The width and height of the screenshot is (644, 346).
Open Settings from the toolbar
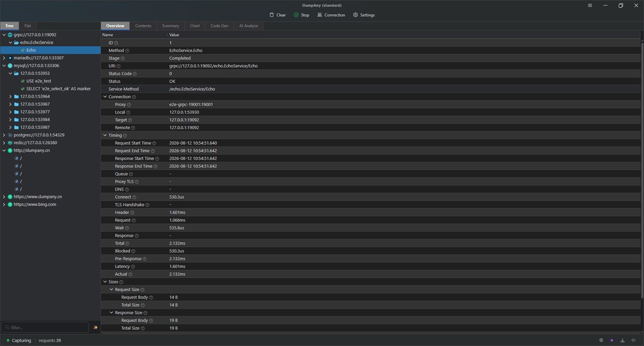[x=364, y=15]
